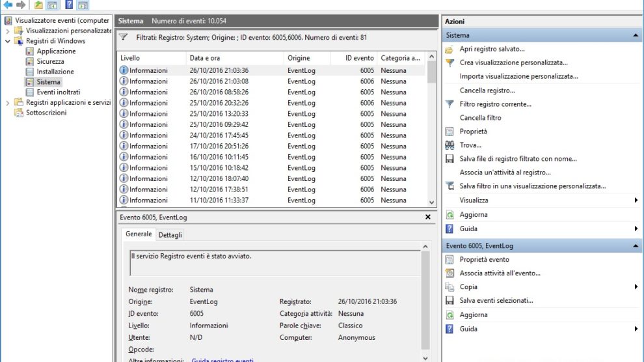Click 'Salva eventi selezionati...' action
Image resolution: width=644 pixels, height=362 pixels.
(496, 300)
